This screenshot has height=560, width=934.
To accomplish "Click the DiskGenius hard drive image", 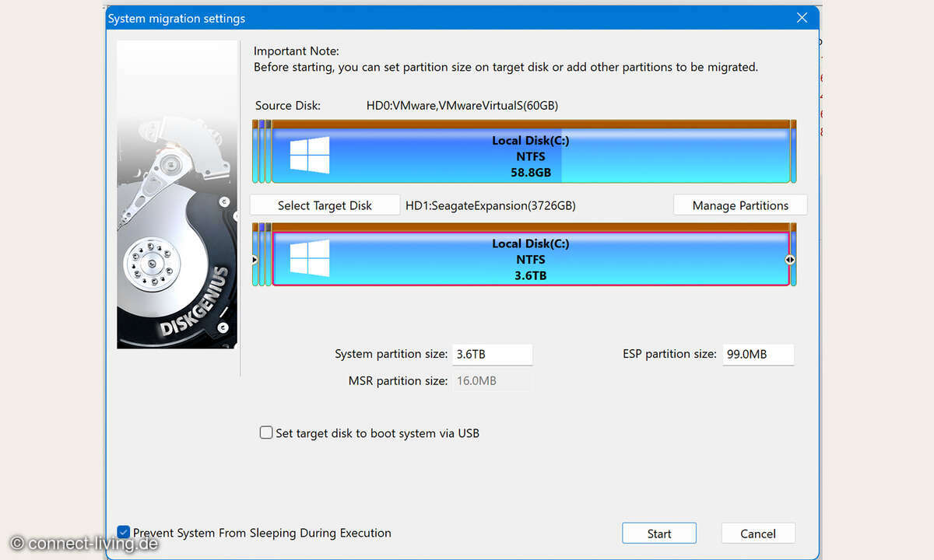I will click(177, 194).
